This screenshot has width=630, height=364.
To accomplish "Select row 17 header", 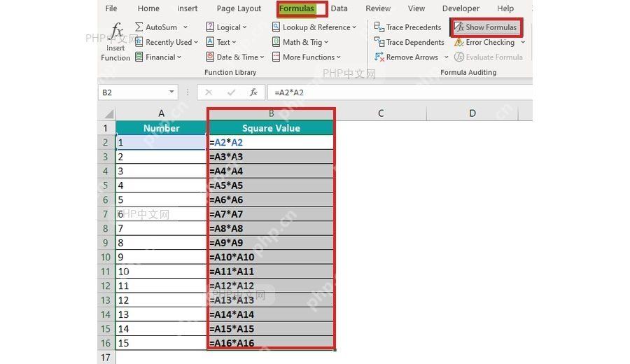I will 106,357.
